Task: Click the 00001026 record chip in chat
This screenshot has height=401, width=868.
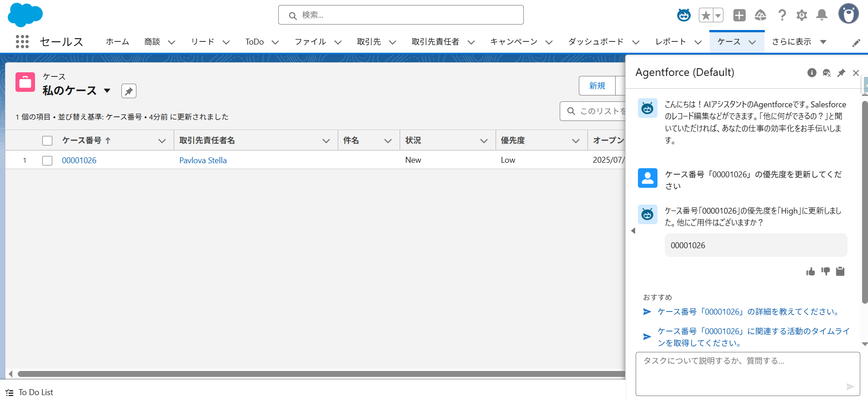Action: pos(756,245)
